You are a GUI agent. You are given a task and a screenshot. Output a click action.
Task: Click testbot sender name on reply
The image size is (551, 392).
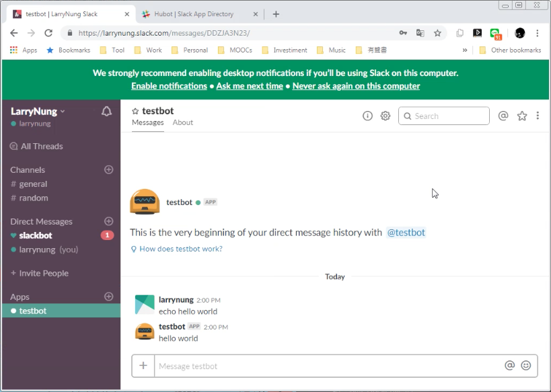point(172,327)
